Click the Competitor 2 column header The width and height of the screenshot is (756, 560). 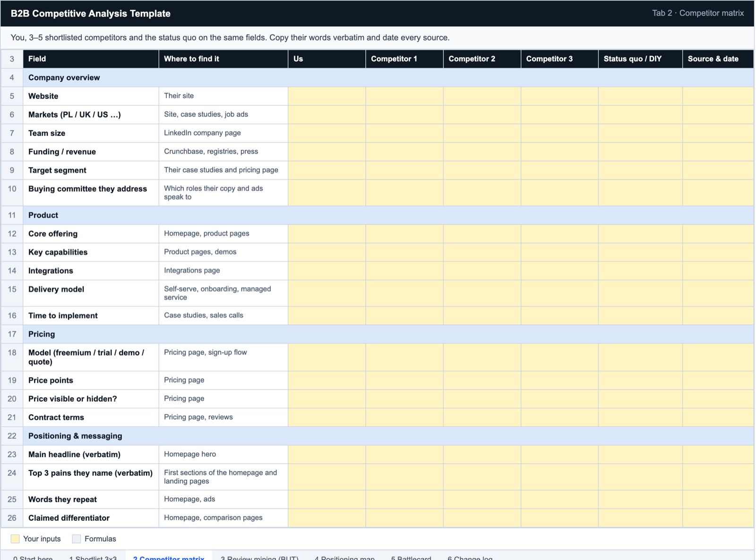pos(482,59)
